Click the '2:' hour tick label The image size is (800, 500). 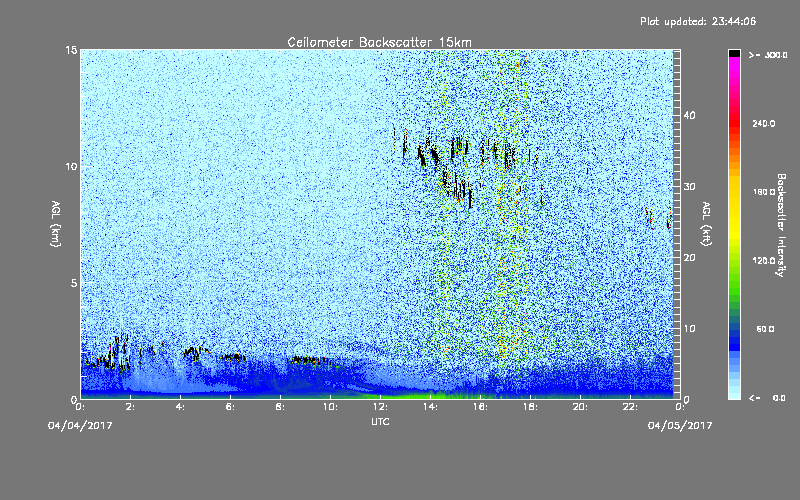click(131, 407)
